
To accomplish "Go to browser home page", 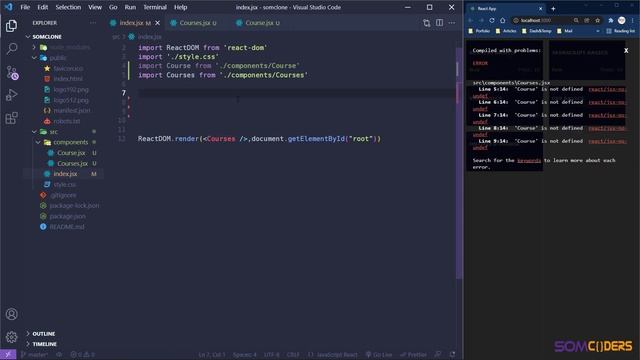I will [x=502, y=20].
